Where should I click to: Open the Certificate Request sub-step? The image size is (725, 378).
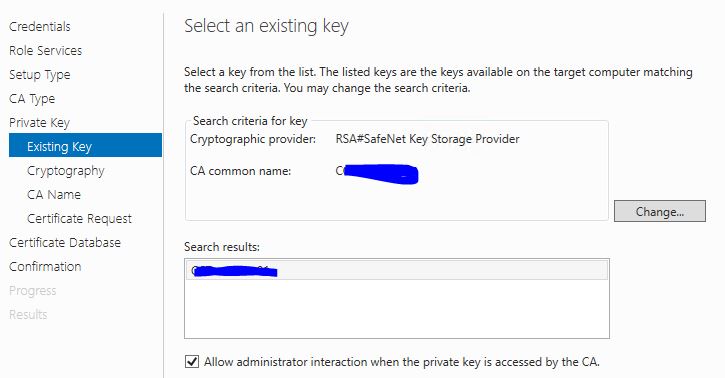tap(79, 219)
